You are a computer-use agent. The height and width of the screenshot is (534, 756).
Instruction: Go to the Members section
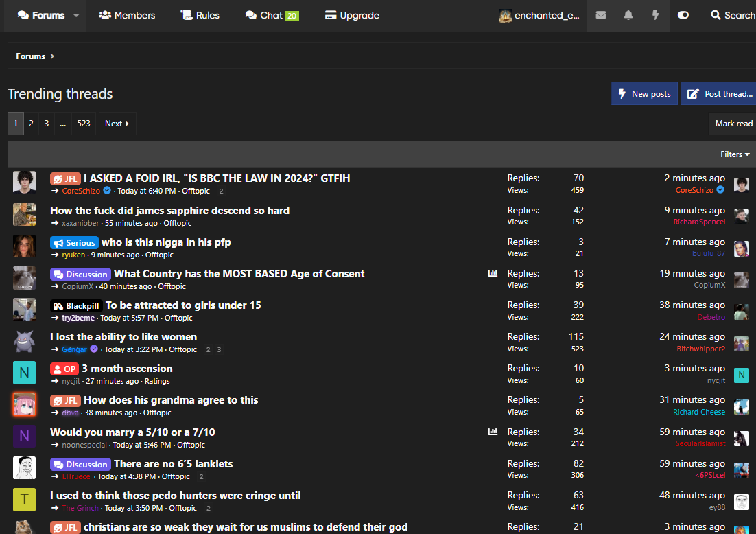pos(127,15)
